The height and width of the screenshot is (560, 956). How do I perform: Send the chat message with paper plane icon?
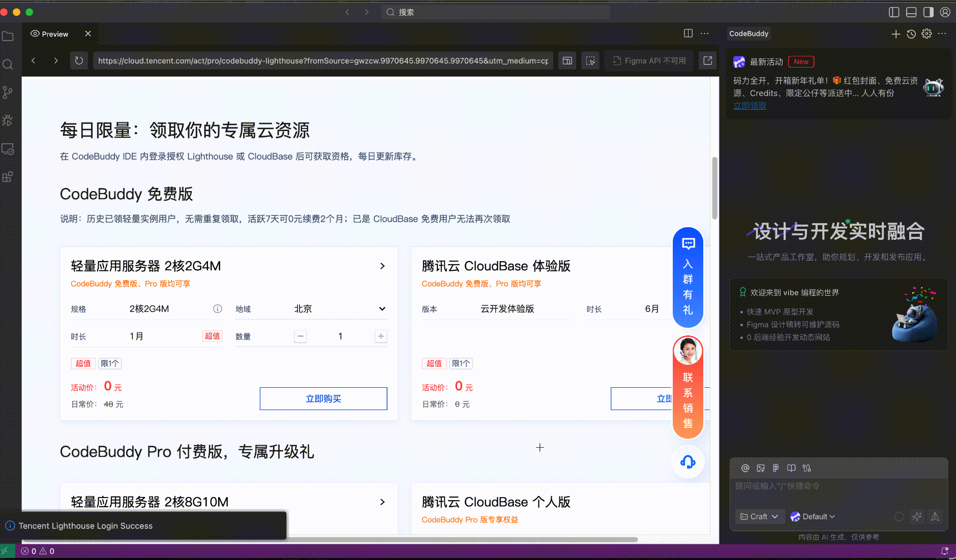[x=935, y=517]
